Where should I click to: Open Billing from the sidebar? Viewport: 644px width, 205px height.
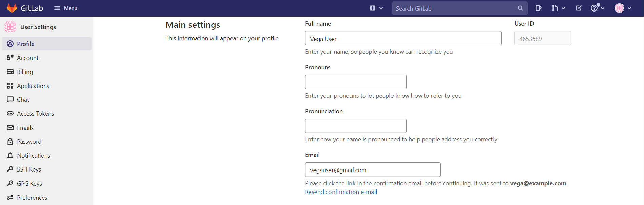click(24, 72)
